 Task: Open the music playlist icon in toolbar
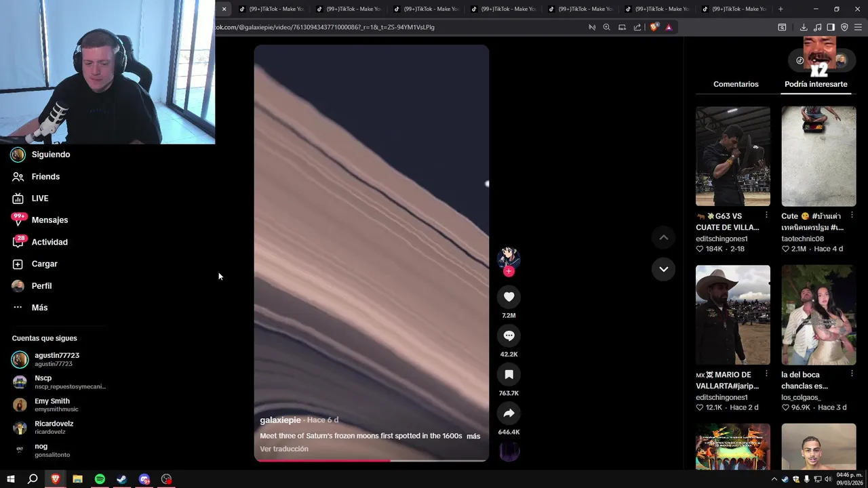coord(817,27)
